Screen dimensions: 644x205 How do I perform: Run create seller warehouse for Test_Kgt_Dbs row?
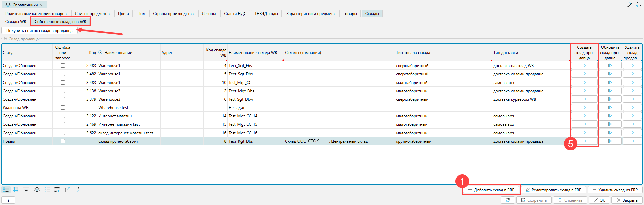pos(584,141)
